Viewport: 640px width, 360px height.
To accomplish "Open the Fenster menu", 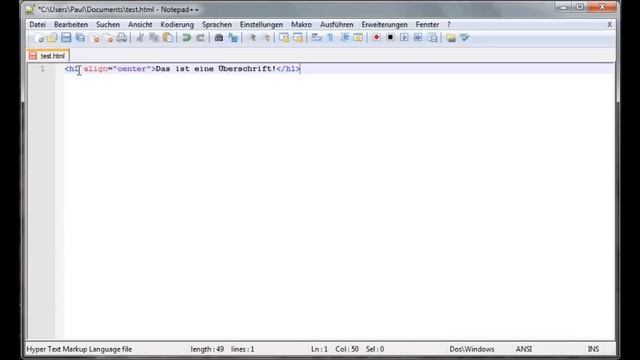I will pyautogui.click(x=427, y=24).
